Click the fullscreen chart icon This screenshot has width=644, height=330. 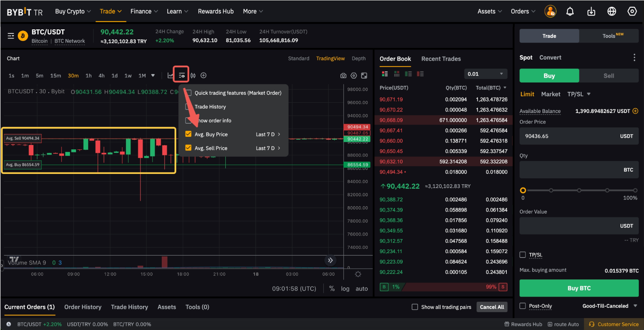364,75
